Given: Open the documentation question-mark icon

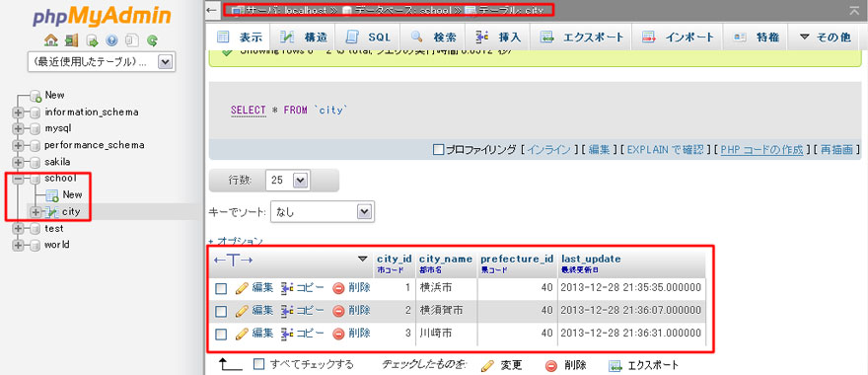Looking at the screenshot, I should 111,39.
